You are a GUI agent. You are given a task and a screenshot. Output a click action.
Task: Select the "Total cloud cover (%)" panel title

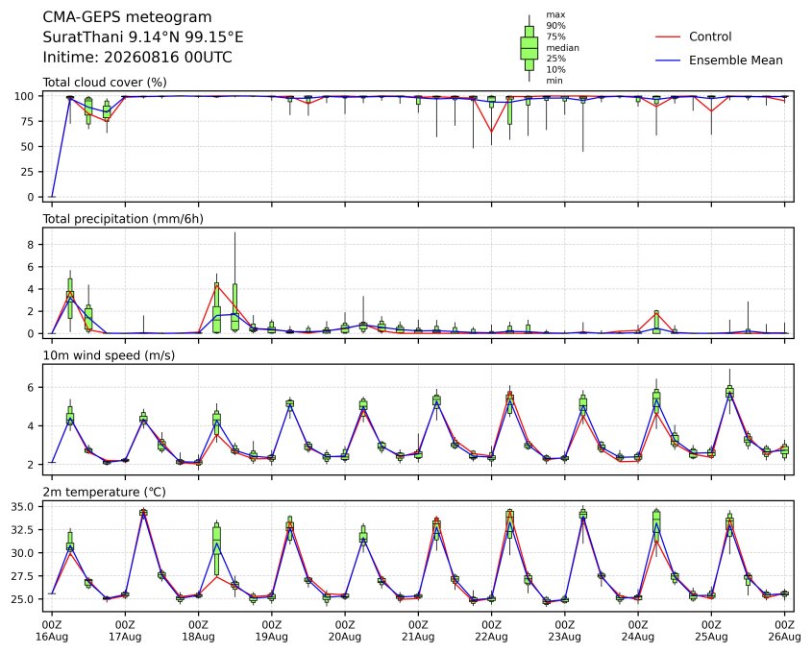pyautogui.click(x=105, y=83)
